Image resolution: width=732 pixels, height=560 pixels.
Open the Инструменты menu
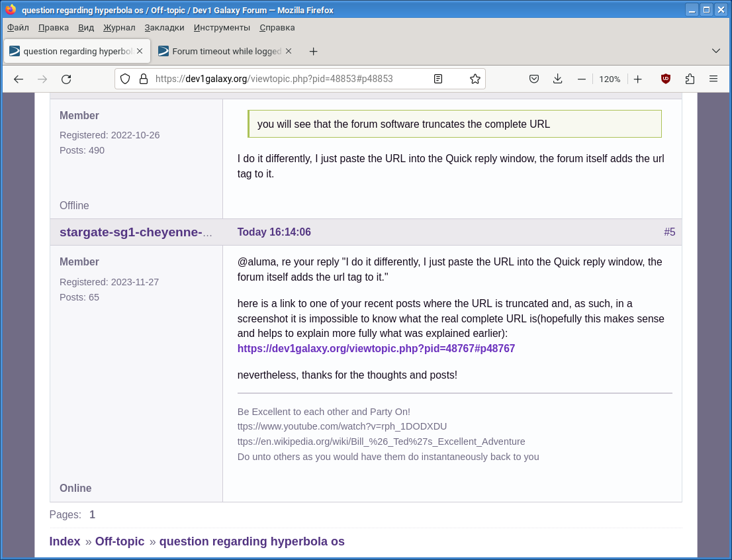[222, 28]
